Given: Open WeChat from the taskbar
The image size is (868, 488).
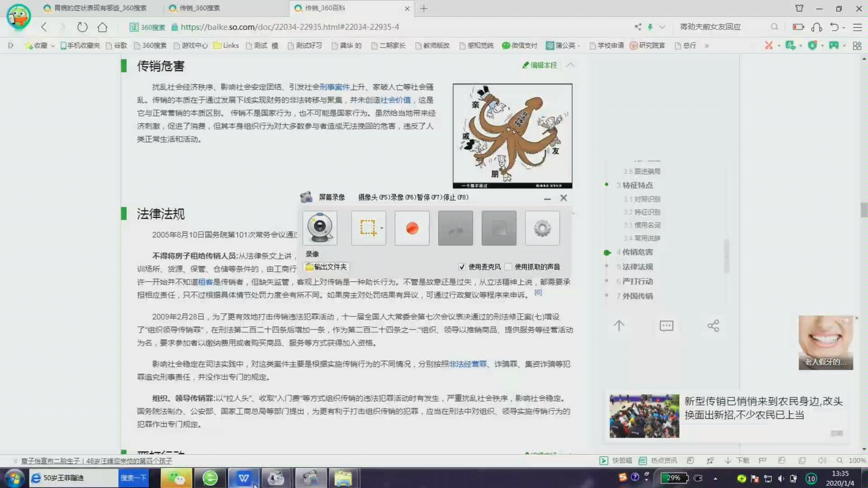Looking at the screenshot, I should (x=176, y=478).
